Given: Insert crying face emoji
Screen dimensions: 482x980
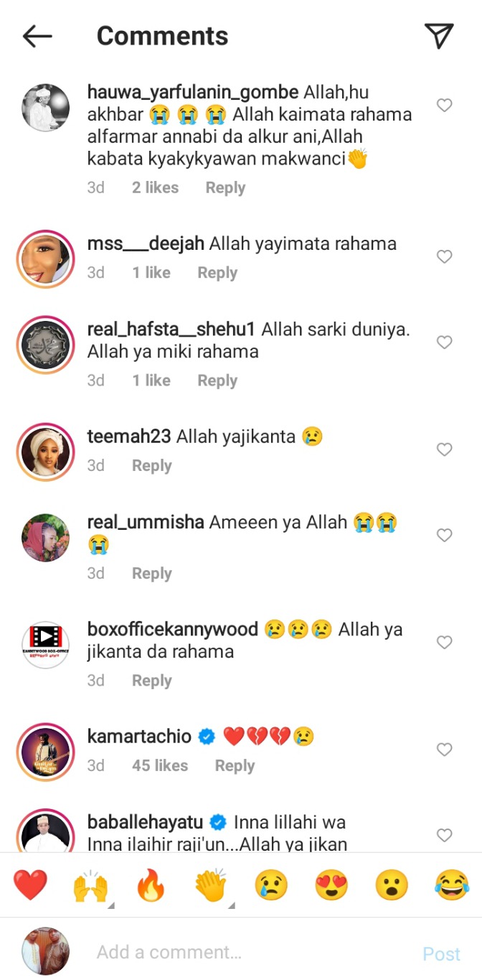Looking at the screenshot, I should coord(271,885).
